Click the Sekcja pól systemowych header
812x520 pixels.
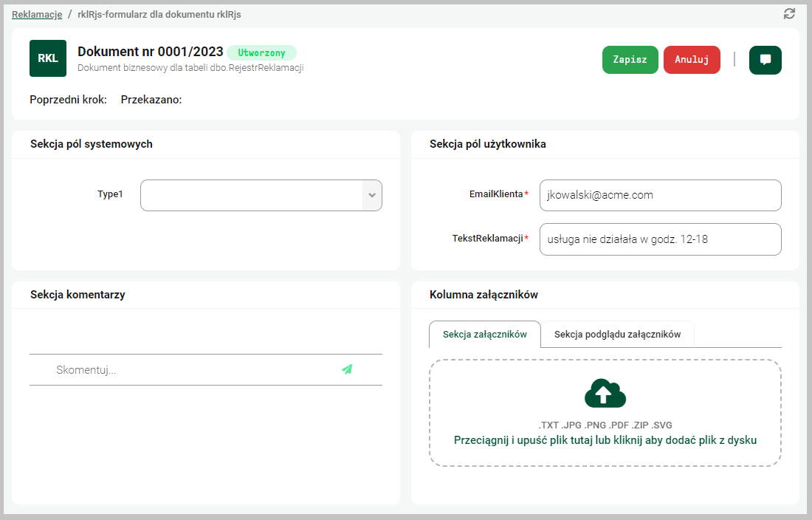(92, 144)
